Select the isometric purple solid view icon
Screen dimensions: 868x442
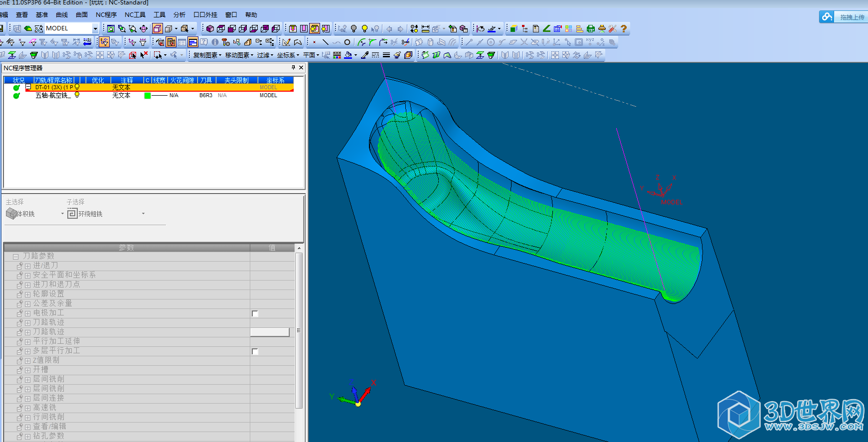point(210,28)
